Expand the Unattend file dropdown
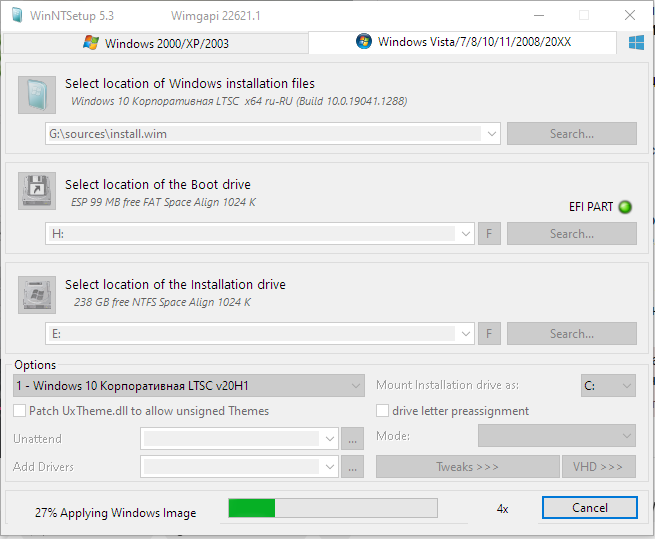The width and height of the screenshot is (655, 539). point(330,439)
